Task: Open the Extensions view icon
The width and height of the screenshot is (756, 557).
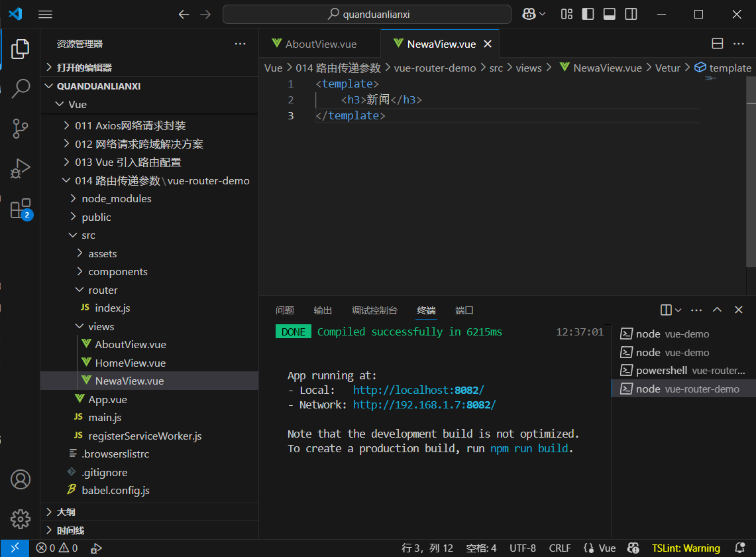Action: [x=21, y=209]
